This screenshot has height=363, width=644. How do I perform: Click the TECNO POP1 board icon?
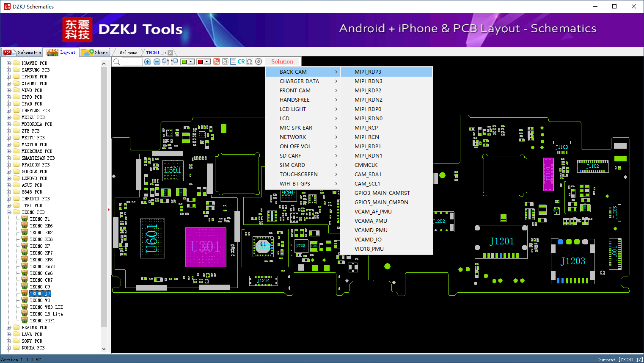[25, 321]
